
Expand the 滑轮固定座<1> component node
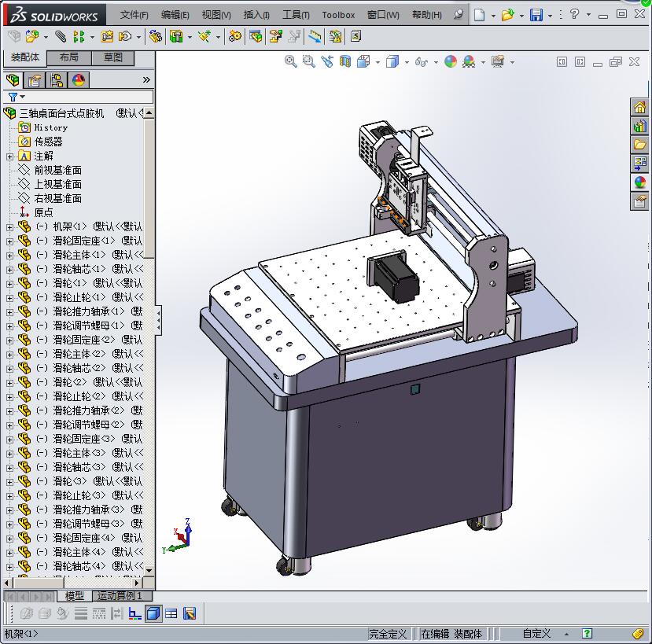(x=10, y=241)
